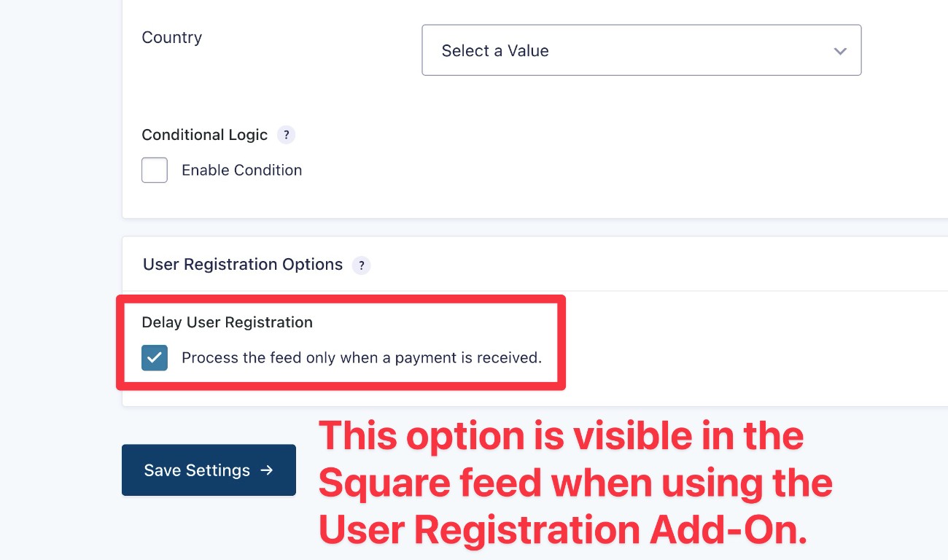948x560 pixels.
Task: Click the Save Settings button
Action: point(209,470)
